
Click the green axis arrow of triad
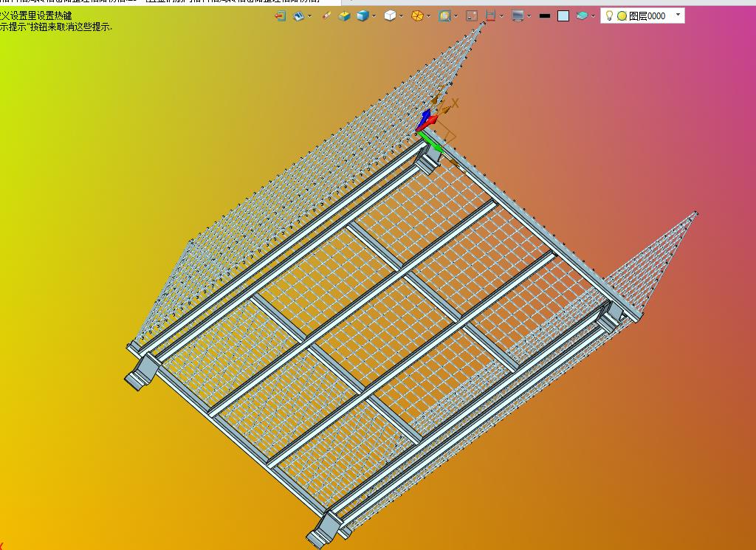tap(430, 143)
